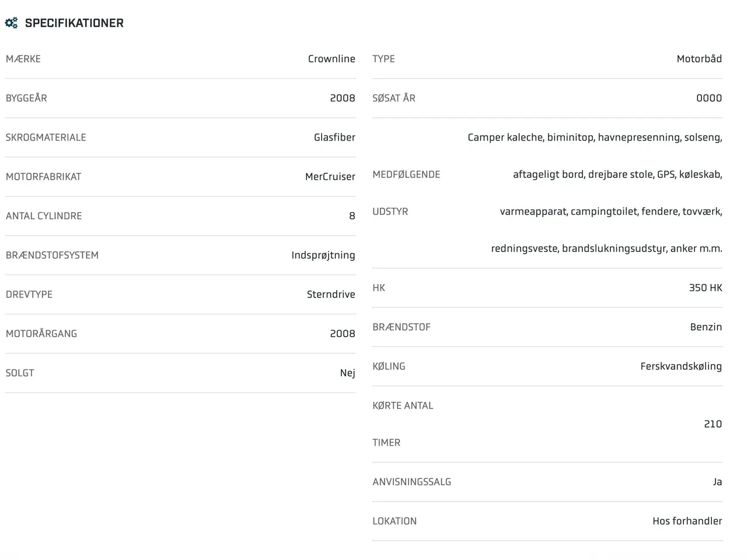Select the Glasfiber hull material value
Screen dimensions: 747x560
(x=334, y=137)
